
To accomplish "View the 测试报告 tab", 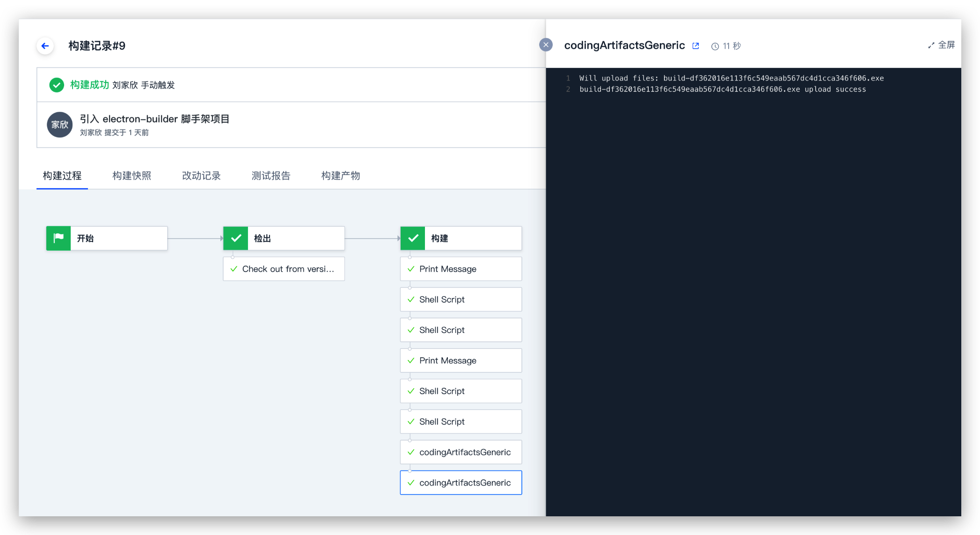I will [x=271, y=176].
